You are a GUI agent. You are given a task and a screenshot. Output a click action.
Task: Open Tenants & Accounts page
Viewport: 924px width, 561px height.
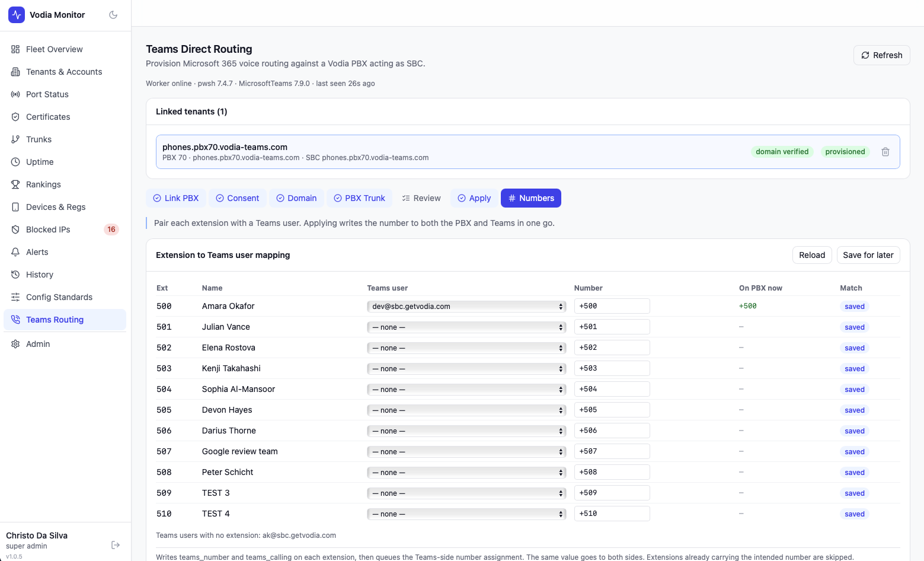coord(65,72)
